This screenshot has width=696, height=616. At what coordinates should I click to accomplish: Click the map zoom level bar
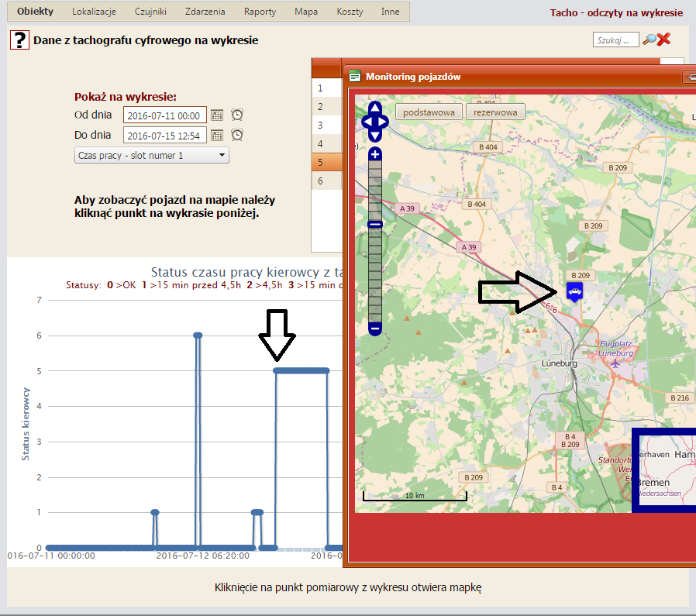pos(375,242)
